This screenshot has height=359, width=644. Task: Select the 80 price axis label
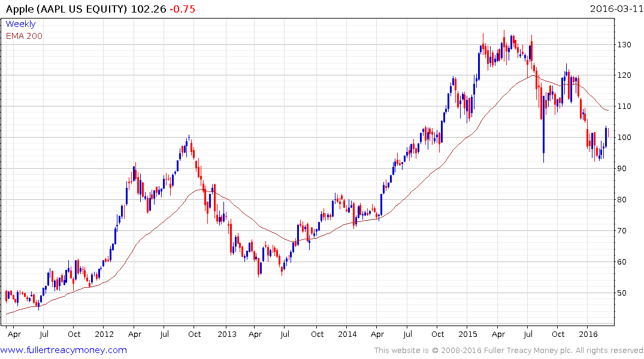click(622, 200)
